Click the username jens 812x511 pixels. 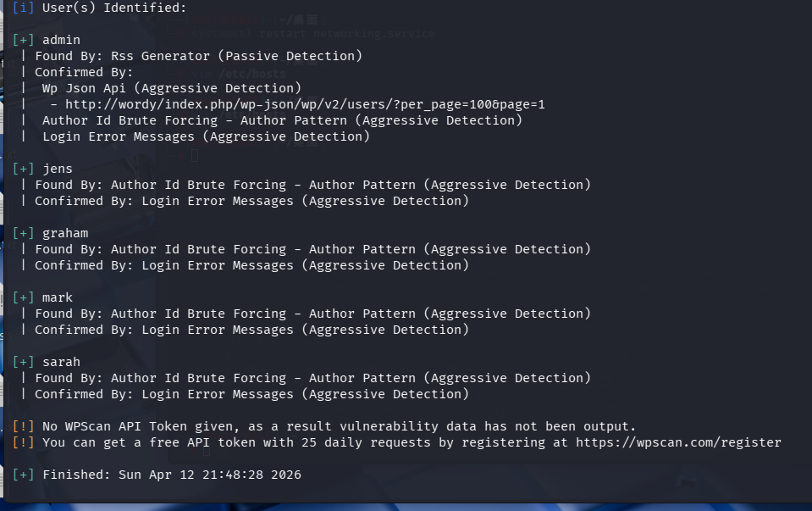[x=58, y=169]
